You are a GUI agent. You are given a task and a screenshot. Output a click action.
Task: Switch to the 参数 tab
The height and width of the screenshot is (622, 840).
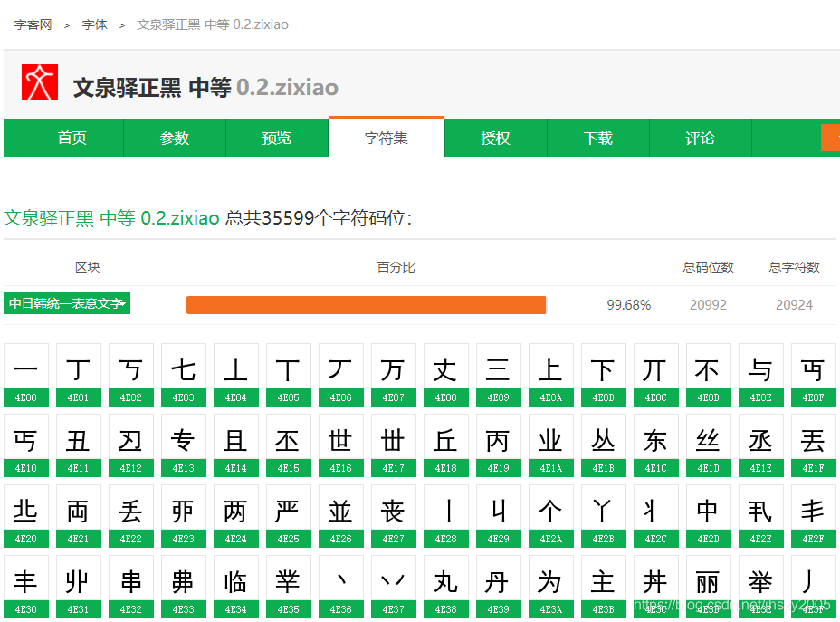coord(175,139)
